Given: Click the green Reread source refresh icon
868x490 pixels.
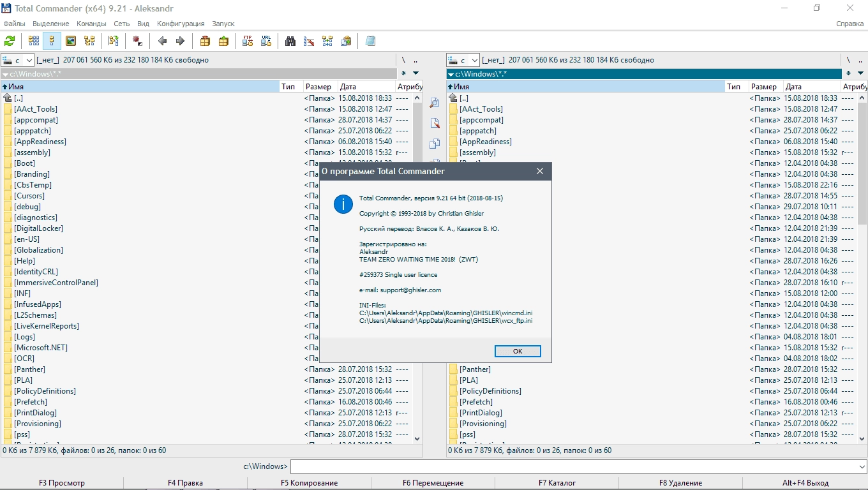Looking at the screenshot, I should tap(10, 41).
